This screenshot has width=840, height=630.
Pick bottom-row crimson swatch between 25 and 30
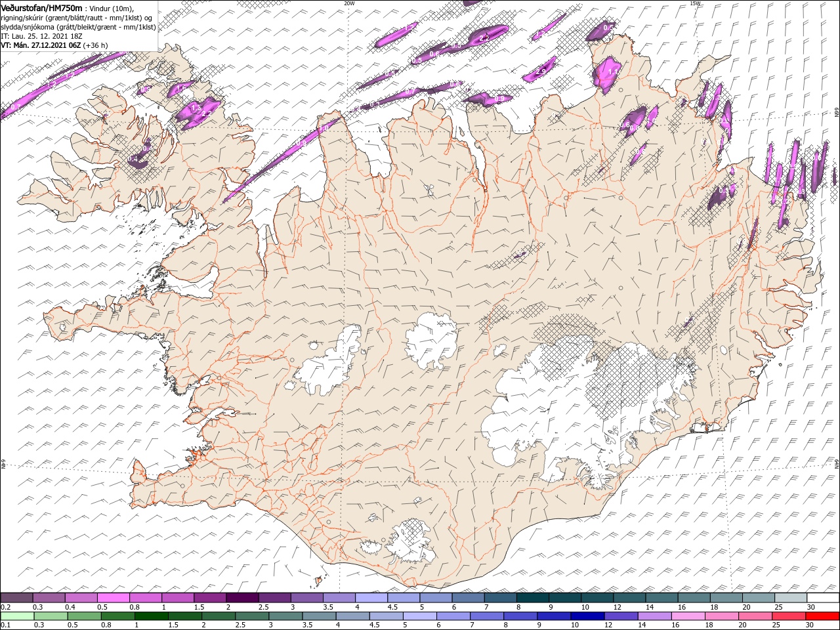click(x=789, y=616)
